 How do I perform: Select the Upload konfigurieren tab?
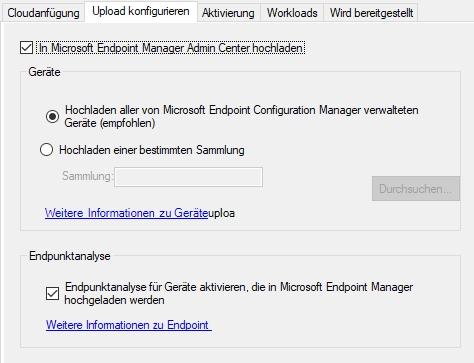pyautogui.click(x=141, y=11)
